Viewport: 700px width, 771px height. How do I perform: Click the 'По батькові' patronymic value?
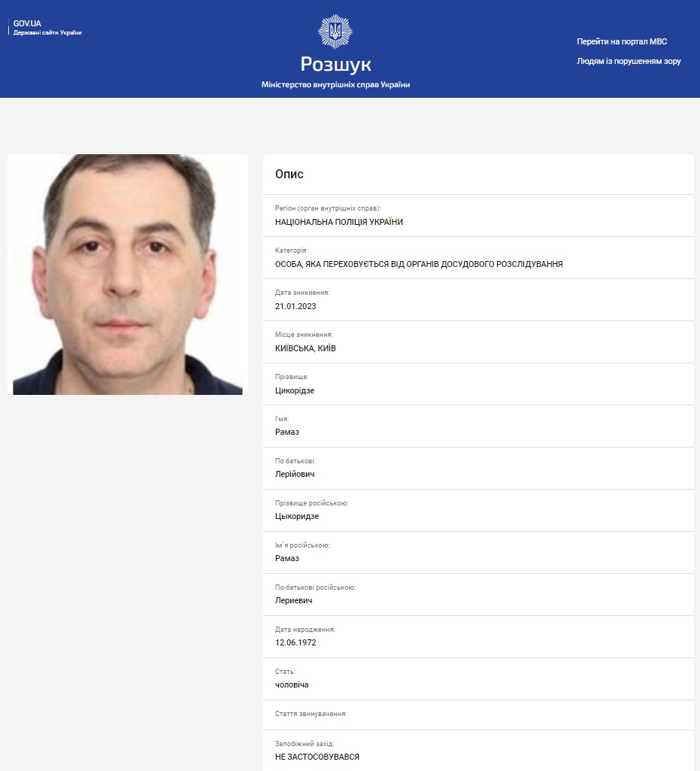point(295,475)
